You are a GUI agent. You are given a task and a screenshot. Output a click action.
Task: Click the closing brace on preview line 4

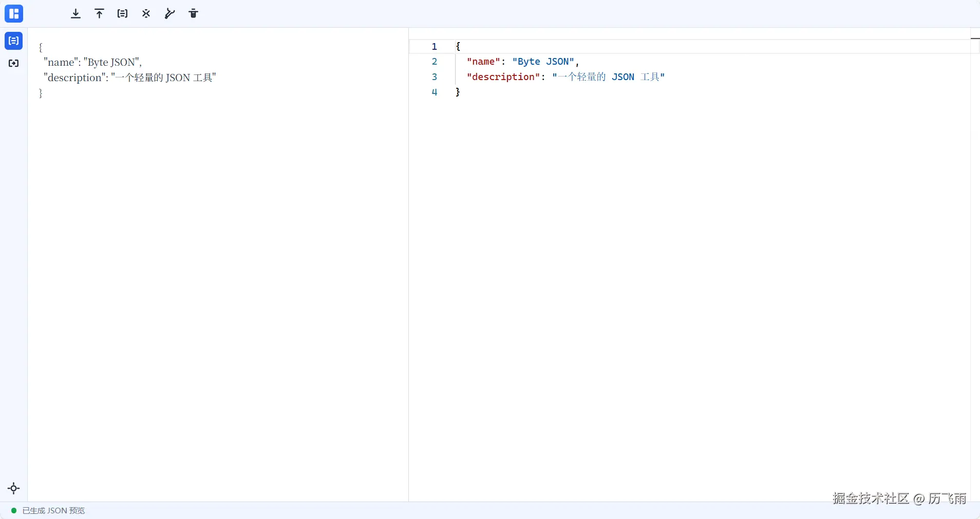[458, 92]
